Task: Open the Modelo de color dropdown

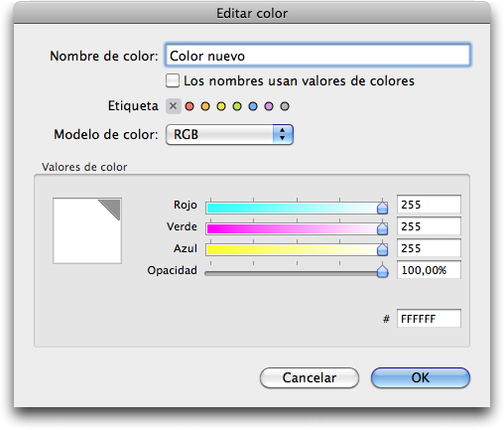Action: [229, 134]
